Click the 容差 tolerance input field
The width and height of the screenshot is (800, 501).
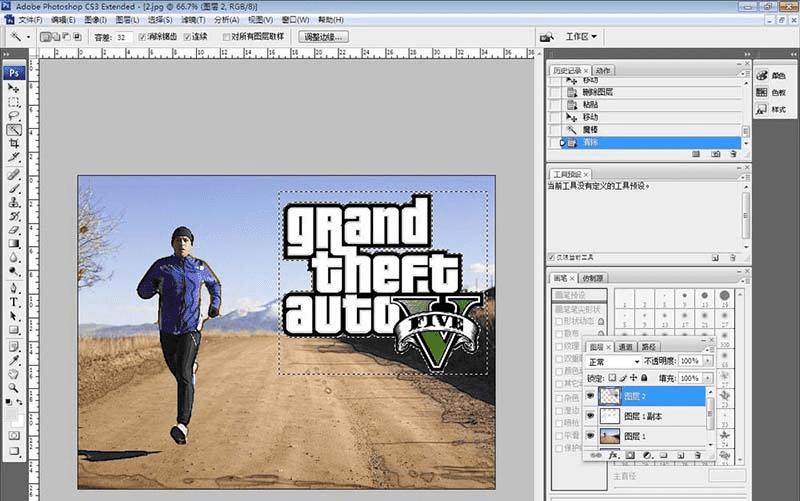[x=123, y=37]
